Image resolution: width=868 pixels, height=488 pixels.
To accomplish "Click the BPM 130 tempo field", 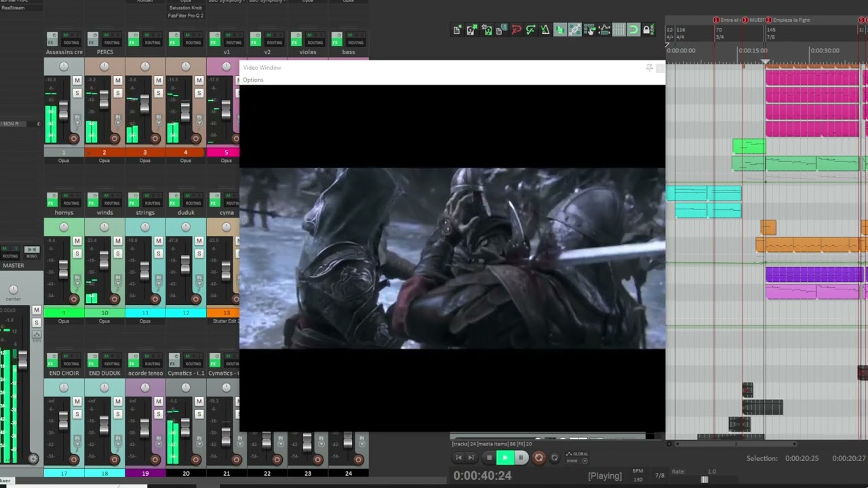I will click(637, 475).
